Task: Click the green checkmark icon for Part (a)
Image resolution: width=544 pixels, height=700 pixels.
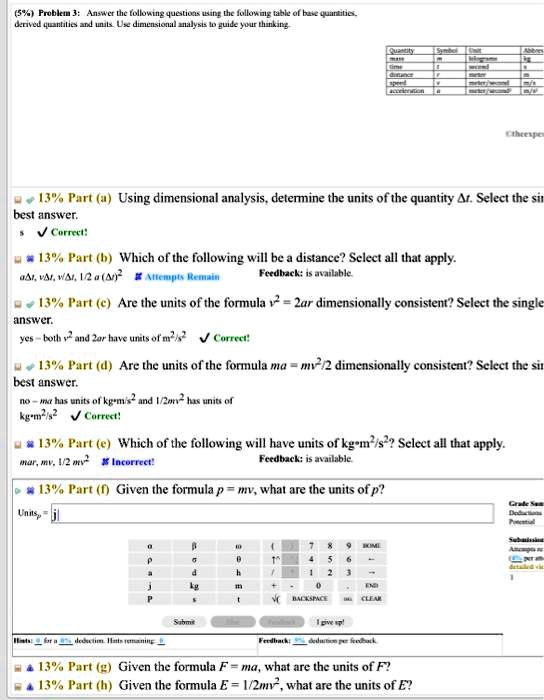Action: tap(29, 199)
